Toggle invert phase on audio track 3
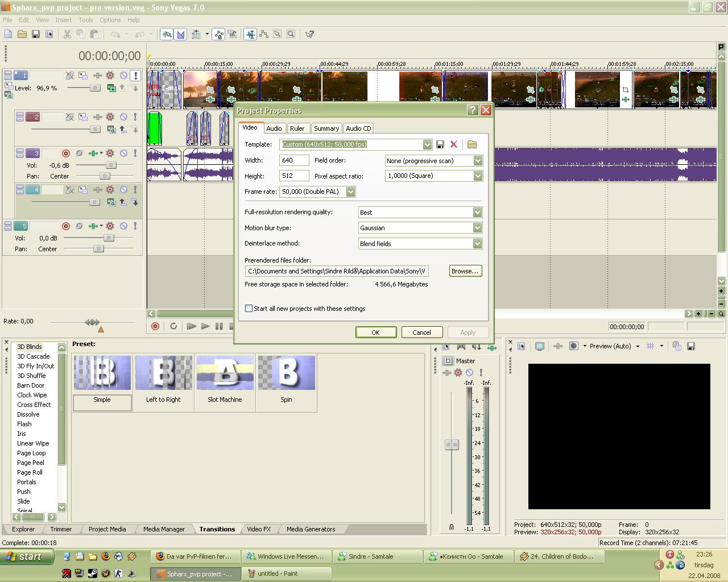Screen dimensions: 728x582 pyautogui.click(x=80, y=153)
